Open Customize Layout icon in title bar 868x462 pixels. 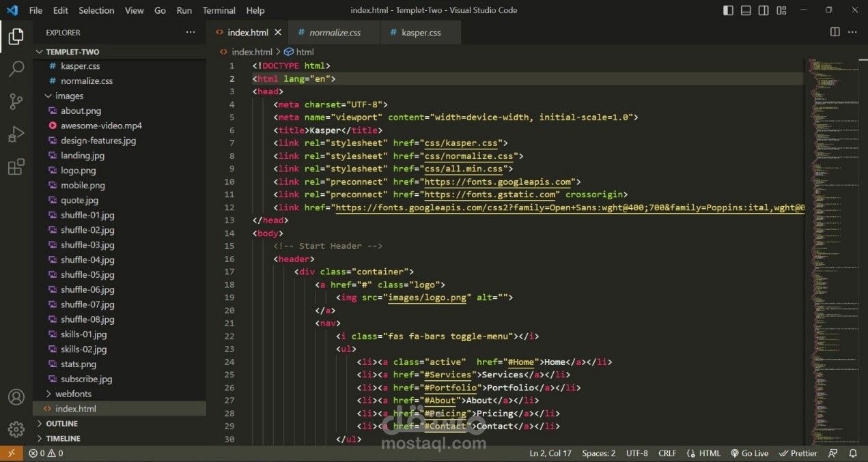pyautogui.click(x=781, y=10)
